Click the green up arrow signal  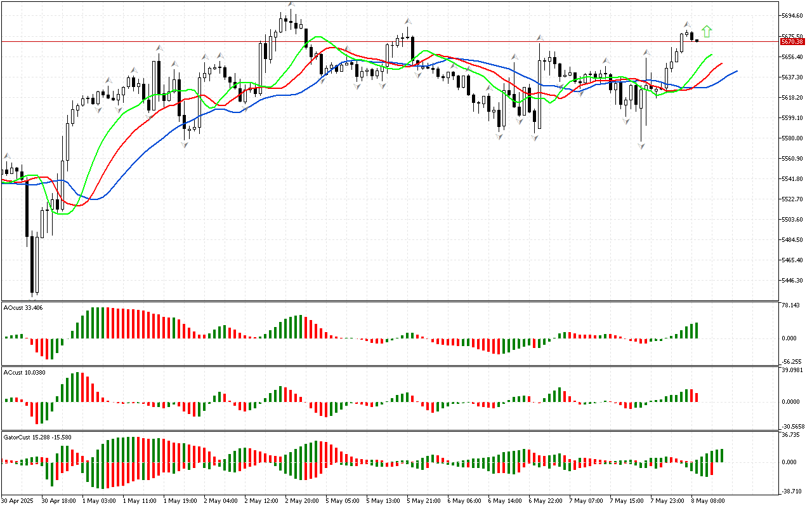click(x=707, y=31)
